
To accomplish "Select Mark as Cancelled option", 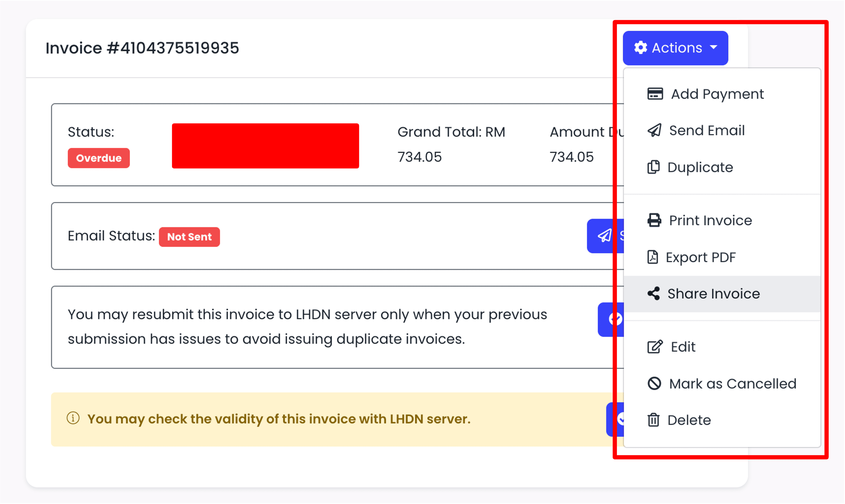I will coord(732,384).
